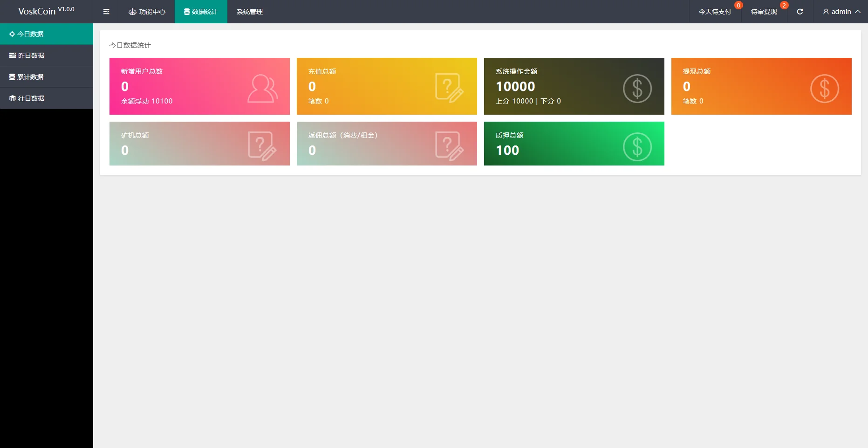868x448 pixels.
Task: Toggle the sidebar collapse icon
Action: pos(106,12)
